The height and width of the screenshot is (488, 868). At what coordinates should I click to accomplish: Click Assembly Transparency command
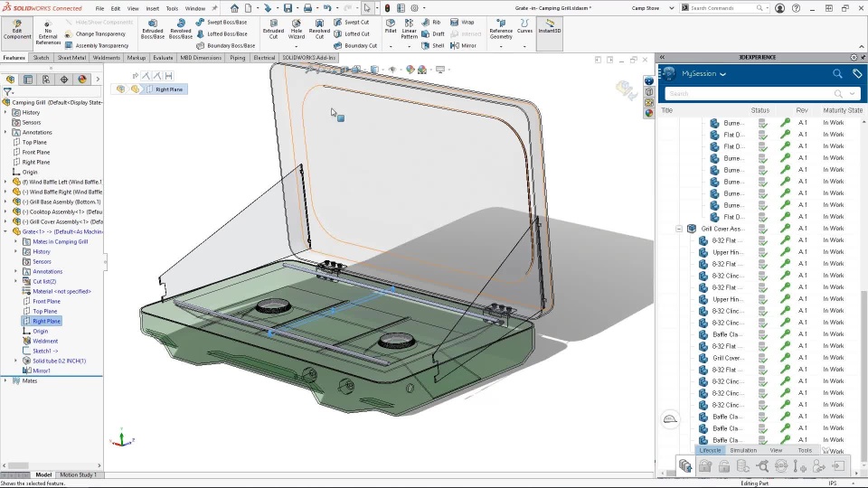[x=97, y=45]
